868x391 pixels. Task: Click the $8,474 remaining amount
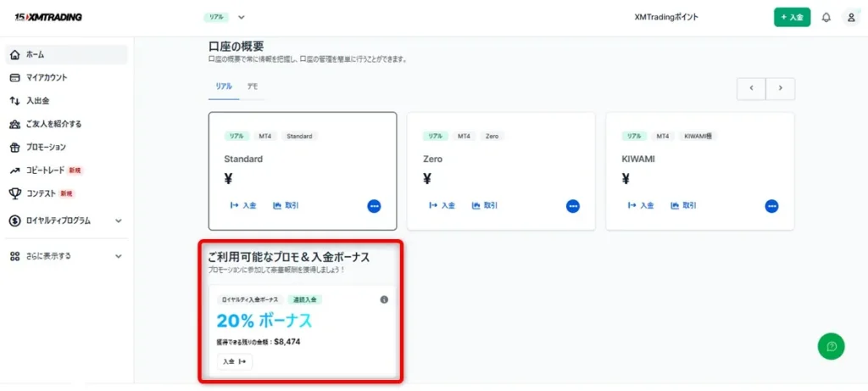coord(287,342)
